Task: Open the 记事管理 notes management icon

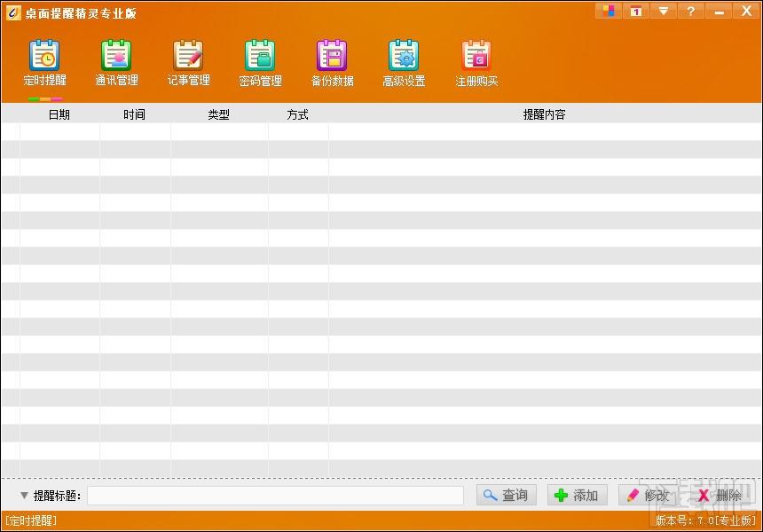Action: click(188, 64)
